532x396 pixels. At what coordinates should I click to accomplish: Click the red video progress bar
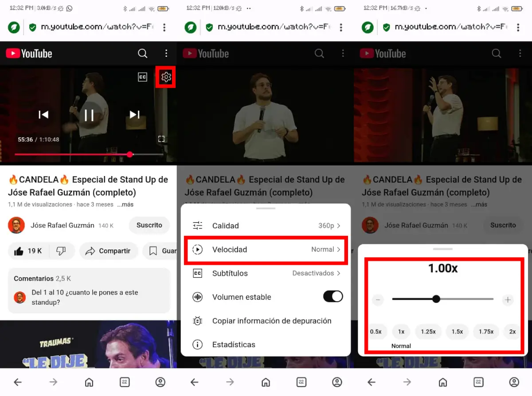(x=71, y=154)
